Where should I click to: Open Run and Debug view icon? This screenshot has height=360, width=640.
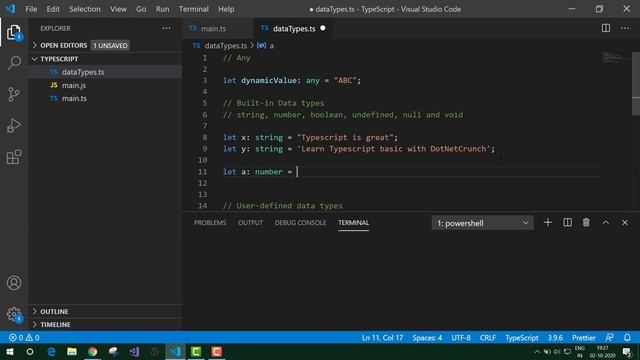(14, 126)
